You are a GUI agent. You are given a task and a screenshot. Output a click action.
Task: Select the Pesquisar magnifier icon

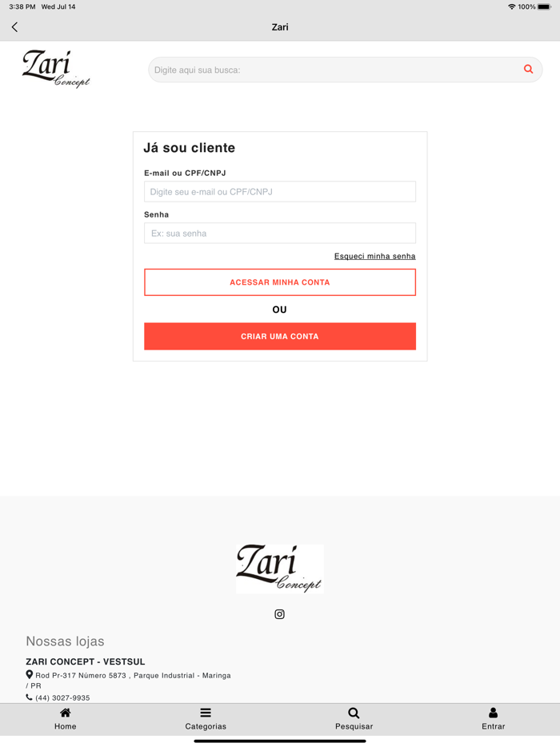point(353,713)
